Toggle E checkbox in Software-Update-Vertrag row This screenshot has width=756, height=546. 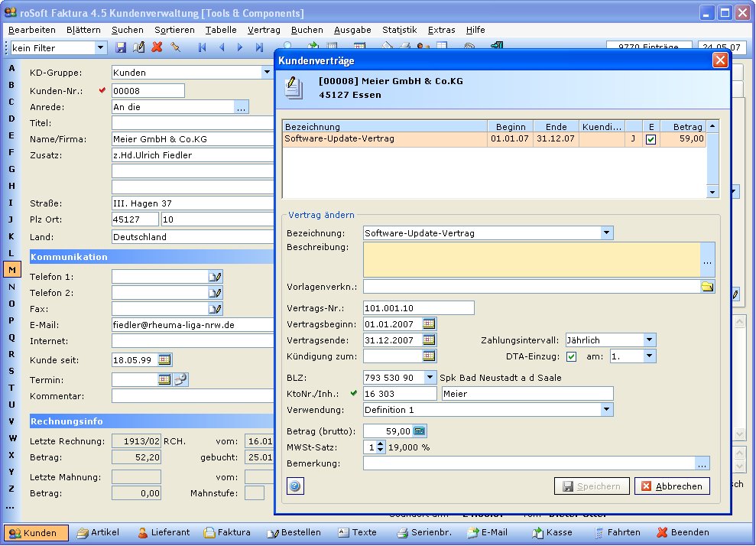click(x=651, y=139)
